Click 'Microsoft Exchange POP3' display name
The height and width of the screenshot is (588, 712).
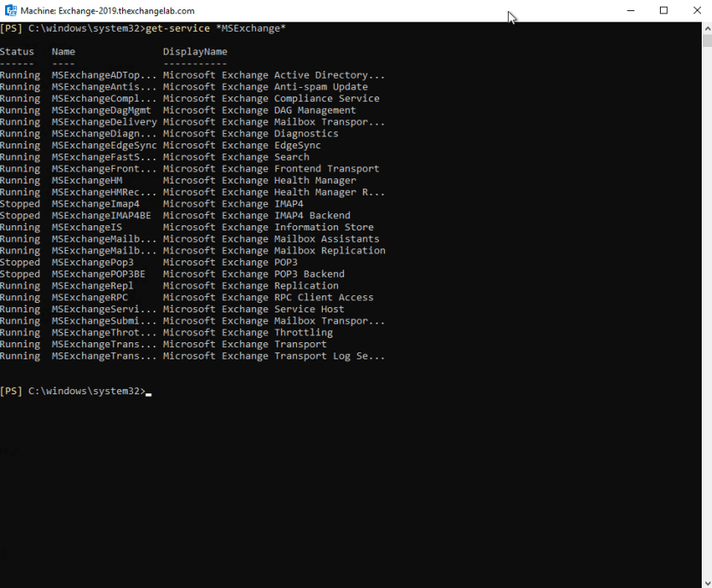231,263
